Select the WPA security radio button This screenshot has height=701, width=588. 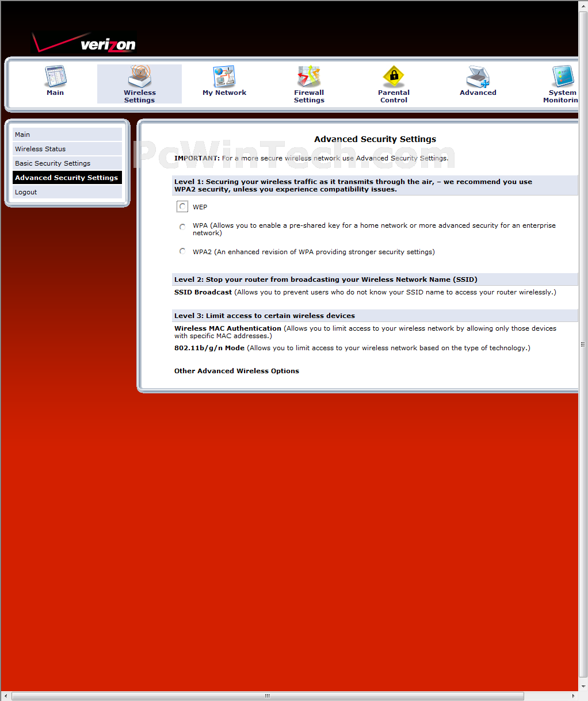click(x=182, y=227)
